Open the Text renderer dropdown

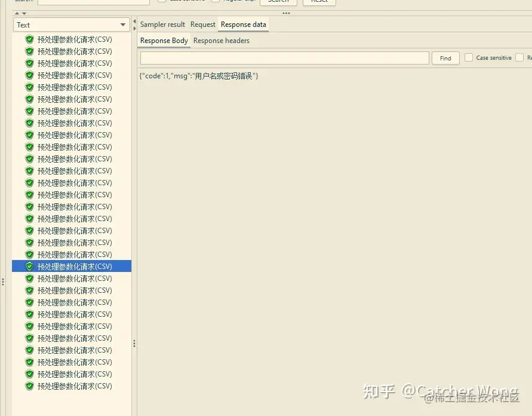(71, 25)
